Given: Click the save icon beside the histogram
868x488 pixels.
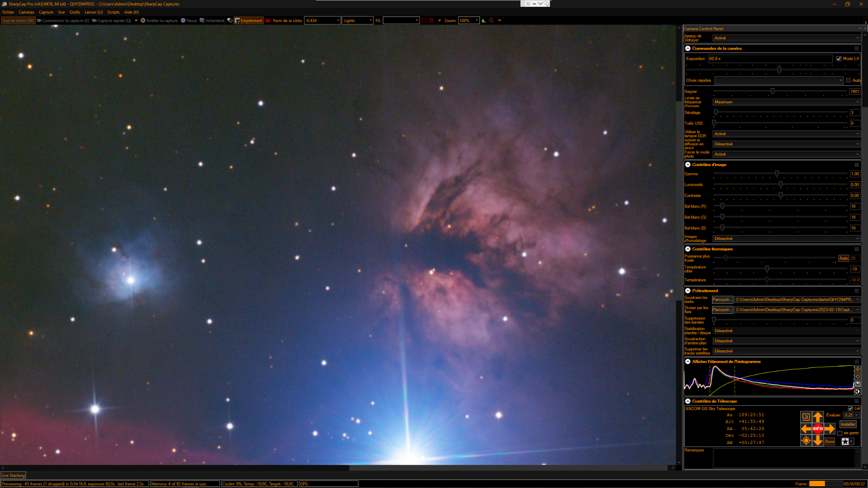Looking at the screenshot, I should tap(857, 384).
